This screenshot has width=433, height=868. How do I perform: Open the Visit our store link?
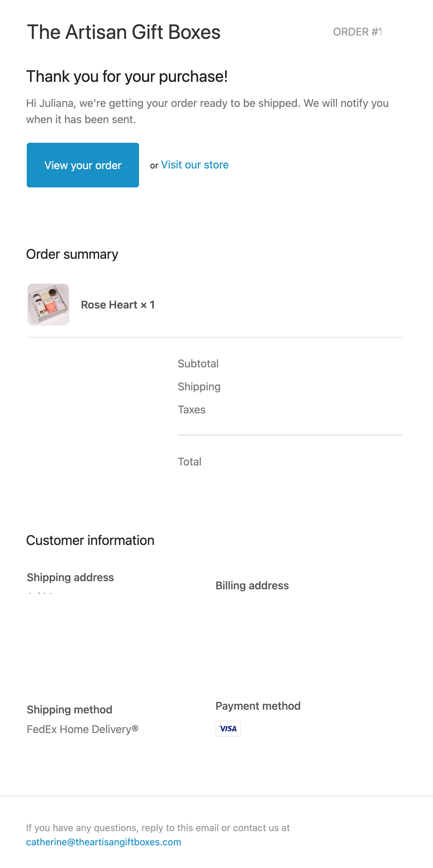click(x=195, y=165)
